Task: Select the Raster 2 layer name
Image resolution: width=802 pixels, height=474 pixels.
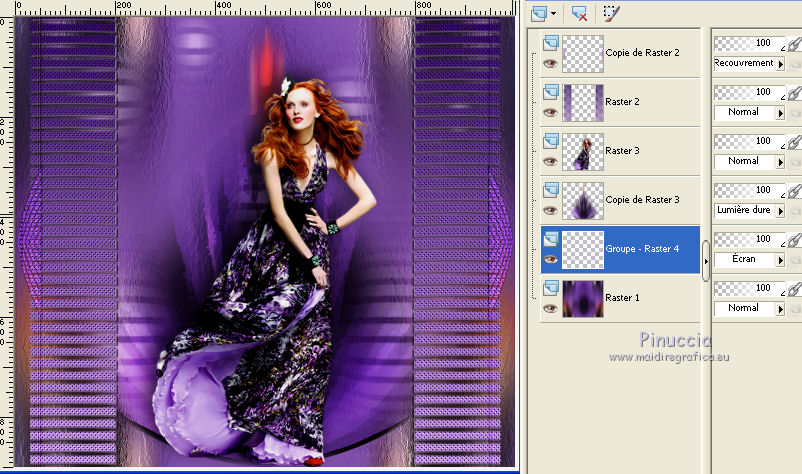Action: pyautogui.click(x=622, y=102)
